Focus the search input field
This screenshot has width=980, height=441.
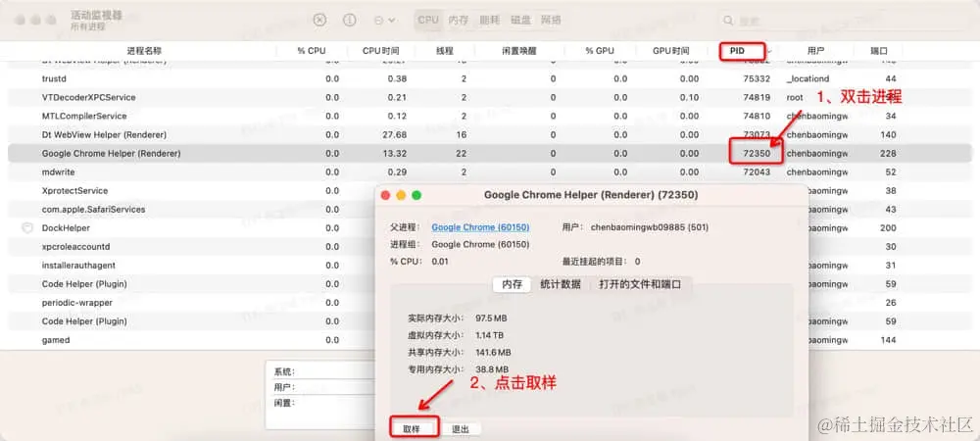(843, 21)
